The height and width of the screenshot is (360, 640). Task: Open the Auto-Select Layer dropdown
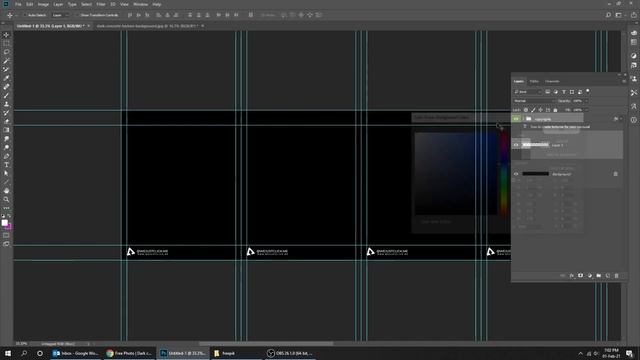coord(60,15)
